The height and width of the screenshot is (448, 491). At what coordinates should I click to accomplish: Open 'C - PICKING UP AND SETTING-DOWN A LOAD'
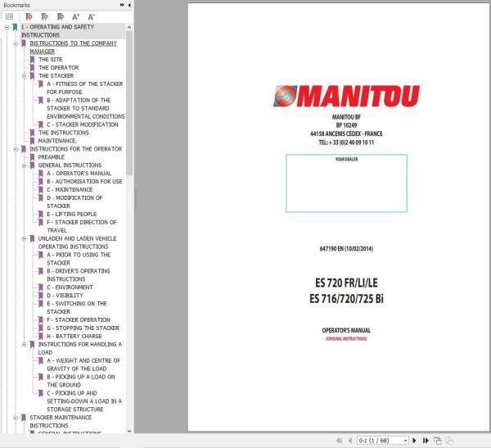[84, 401]
